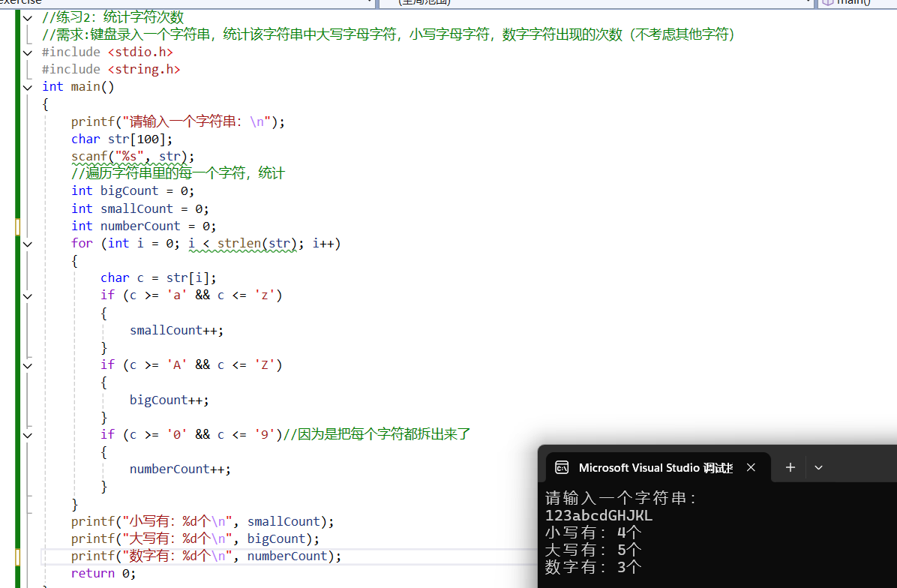Viewport: 897px width, 588px height.
Task: Collapse the for loop block
Action: click(28, 244)
